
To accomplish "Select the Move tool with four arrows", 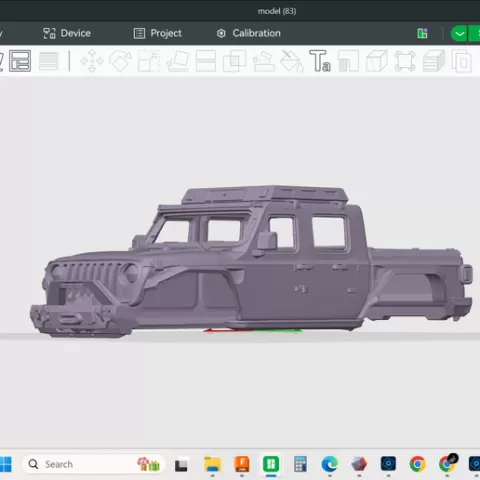I will (x=92, y=61).
